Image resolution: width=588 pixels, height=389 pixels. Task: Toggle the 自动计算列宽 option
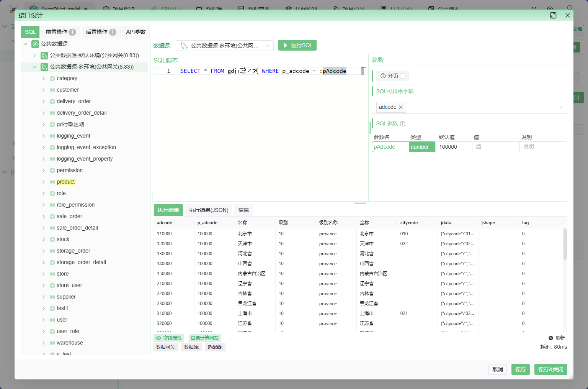[x=205, y=338]
